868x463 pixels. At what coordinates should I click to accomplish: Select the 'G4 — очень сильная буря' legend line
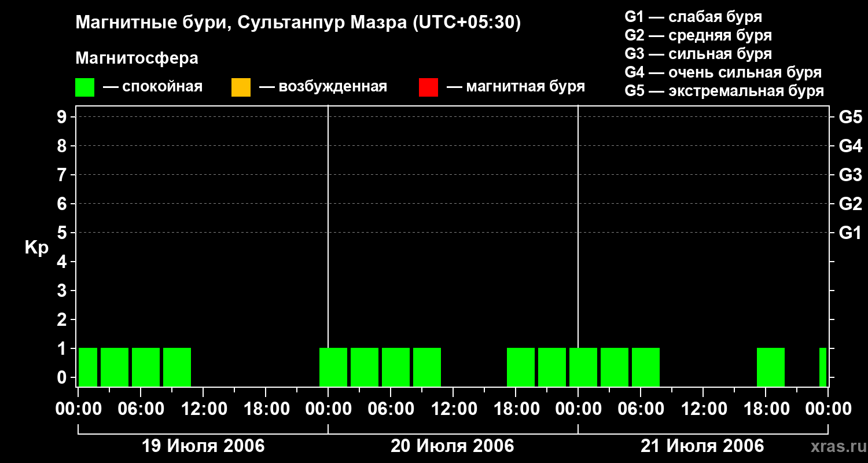(x=723, y=72)
